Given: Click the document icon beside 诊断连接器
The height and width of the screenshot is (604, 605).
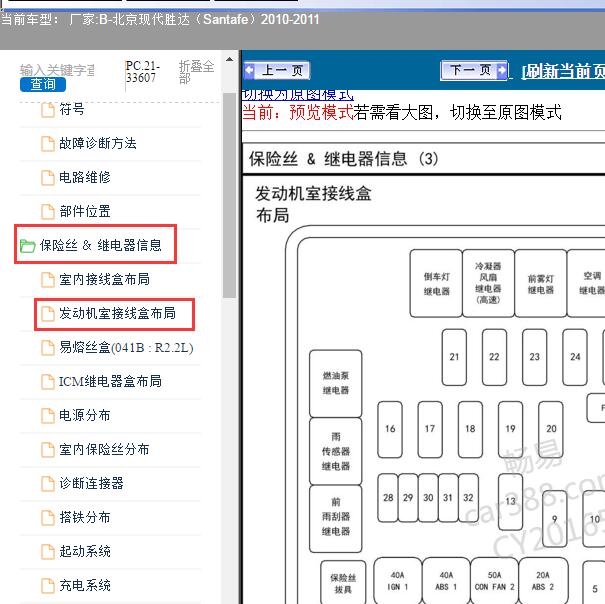Looking at the screenshot, I should pyautogui.click(x=48, y=484).
